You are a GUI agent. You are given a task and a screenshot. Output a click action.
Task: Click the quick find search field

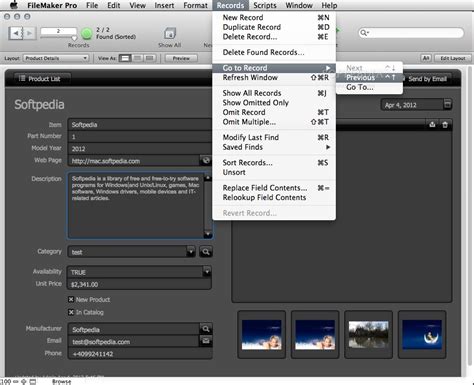411,33
